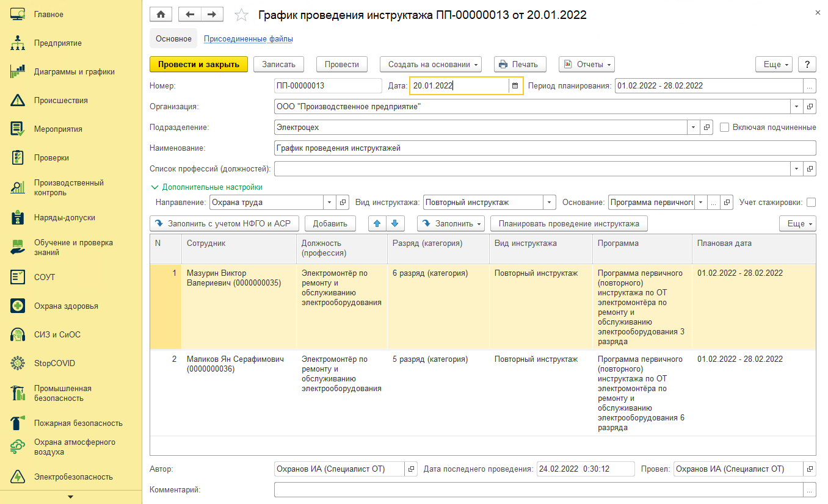Image resolution: width=828 pixels, height=504 pixels.
Task: Expand the Подразделение dropdown list
Action: (x=694, y=127)
